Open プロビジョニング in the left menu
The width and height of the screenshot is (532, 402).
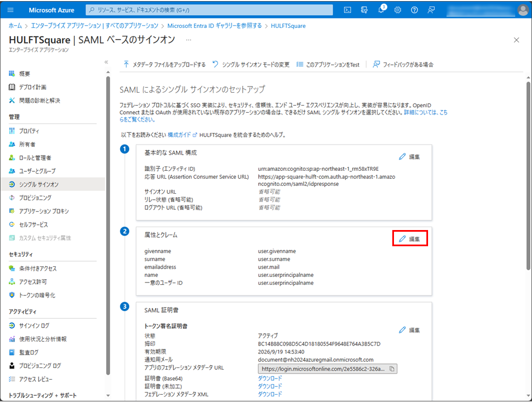click(x=35, y=198)
